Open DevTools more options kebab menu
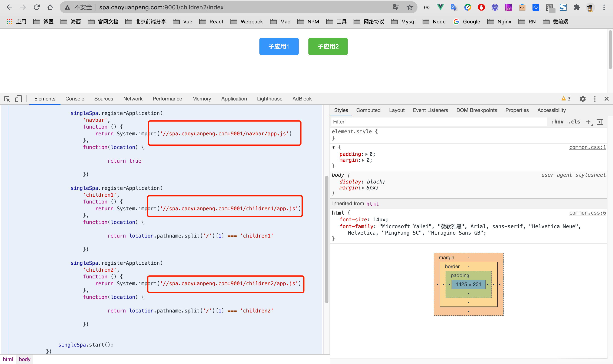Viewport: 613px width, 364px height. click(595, 99)
